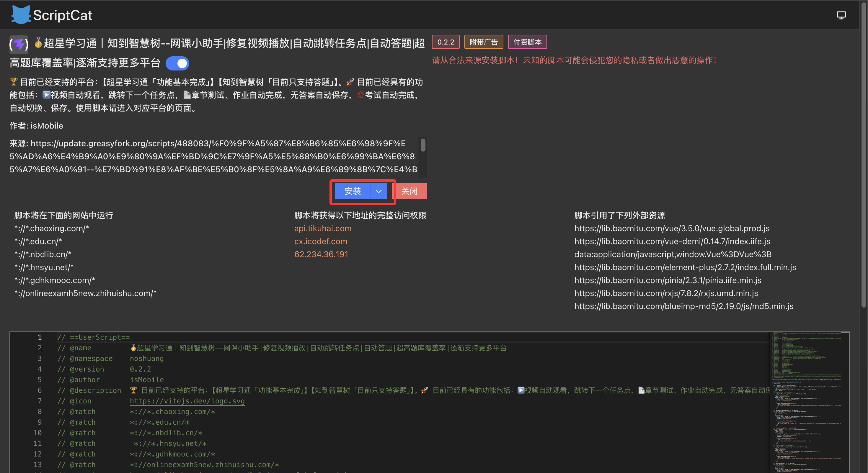Open the cx.icodef.com link

[x=320, y=242]
